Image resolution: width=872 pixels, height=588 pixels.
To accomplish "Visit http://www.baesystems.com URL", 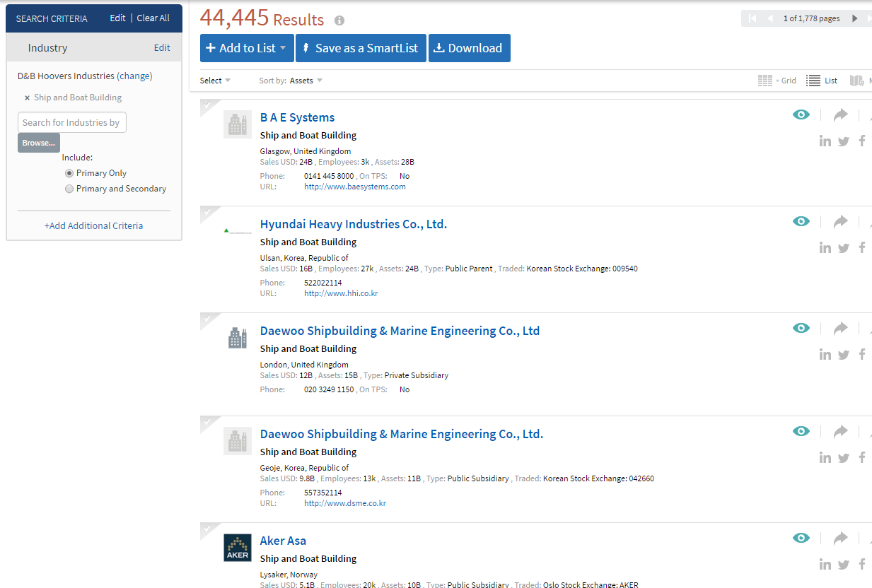I will (355, 187).
